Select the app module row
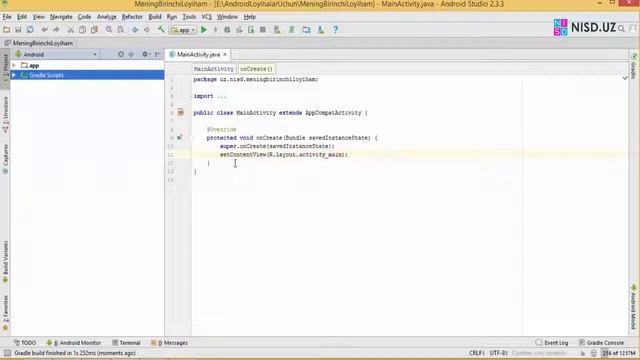Viewport: 640px width, 360px height. point(87,65)
